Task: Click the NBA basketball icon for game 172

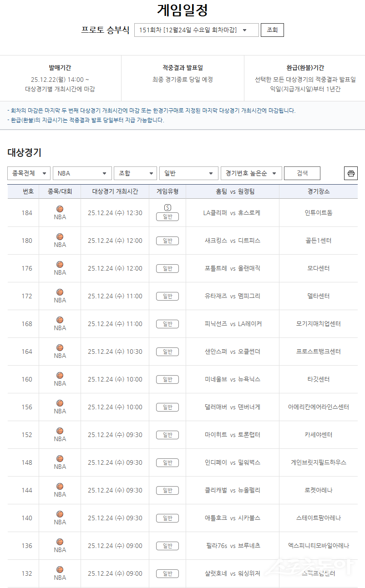Action: [x=59, y=293]
